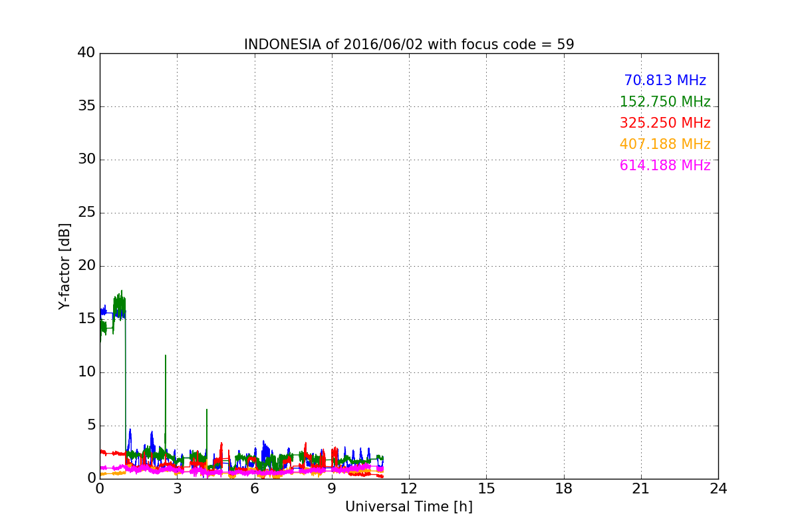Click the y-axis tick label 40
Screen dimensions: 798x532
point(86,53)
